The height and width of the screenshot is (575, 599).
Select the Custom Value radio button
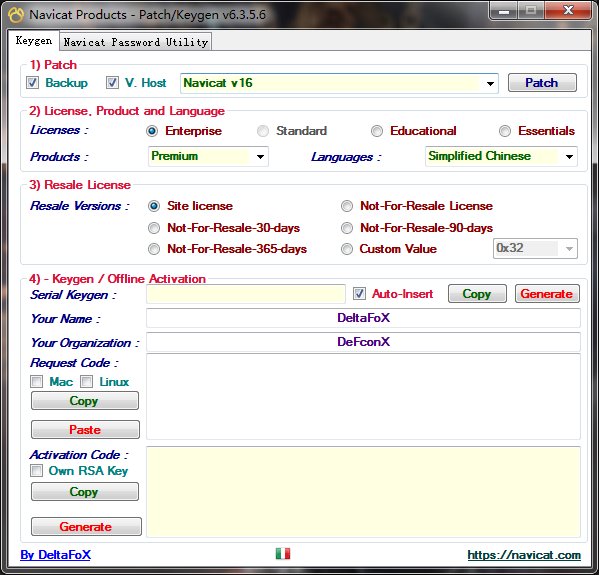coord(346,249)
